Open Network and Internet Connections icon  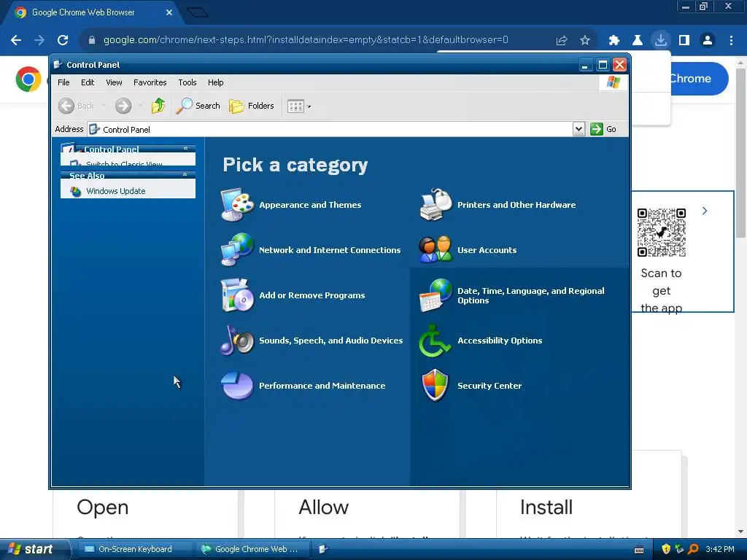pos(237,249)
